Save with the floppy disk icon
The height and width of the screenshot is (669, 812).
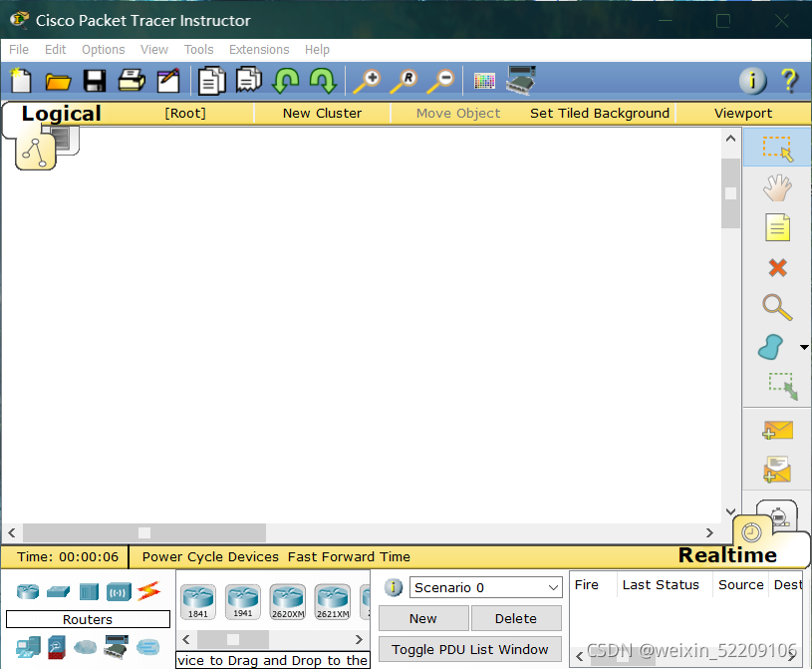coord(95,81)
